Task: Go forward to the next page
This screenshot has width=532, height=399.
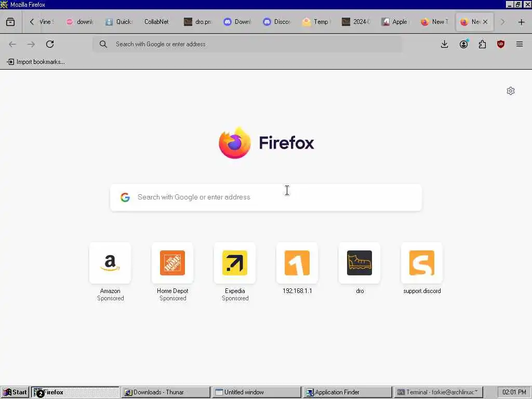Action: [31, 44]
